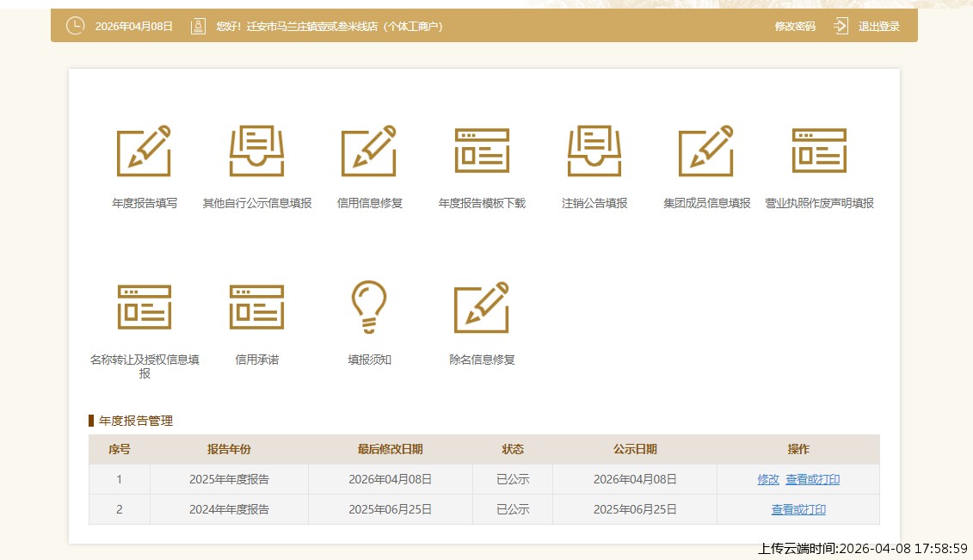This screenshot has height=560, width=973.
Task: Click the logout arrow icon in header
Action: [x=841, y=26]
